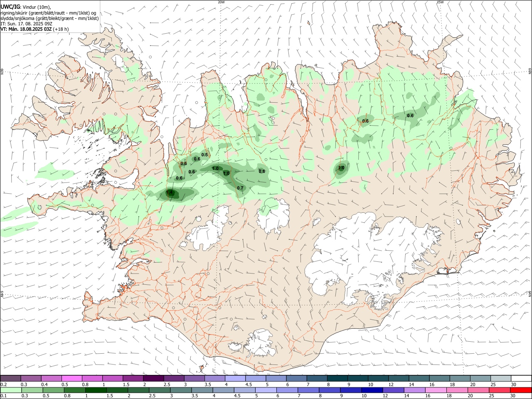The image size is (532, 399).
Task: Click the 'slydda/snjókoma' legend description line
Action: click(x=49, y=18)
